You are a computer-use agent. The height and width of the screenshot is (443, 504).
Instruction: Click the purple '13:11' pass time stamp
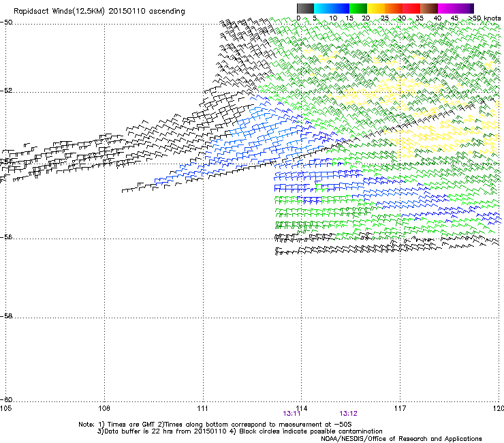pyautogui.click(x=292, y=414)
